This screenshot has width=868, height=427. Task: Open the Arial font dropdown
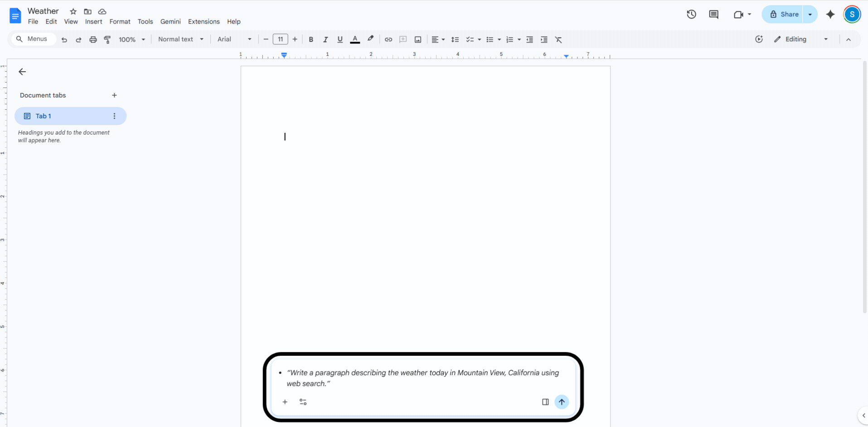234,39
